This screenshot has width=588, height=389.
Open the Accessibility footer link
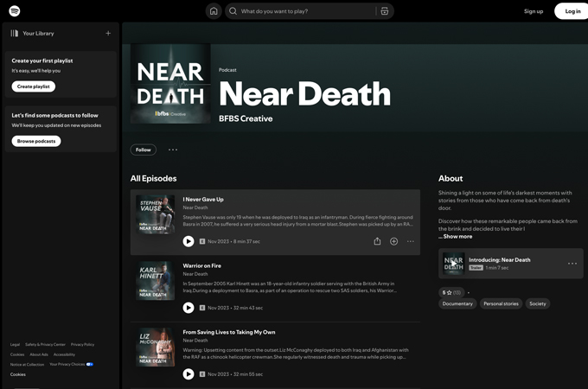(64, 354)
